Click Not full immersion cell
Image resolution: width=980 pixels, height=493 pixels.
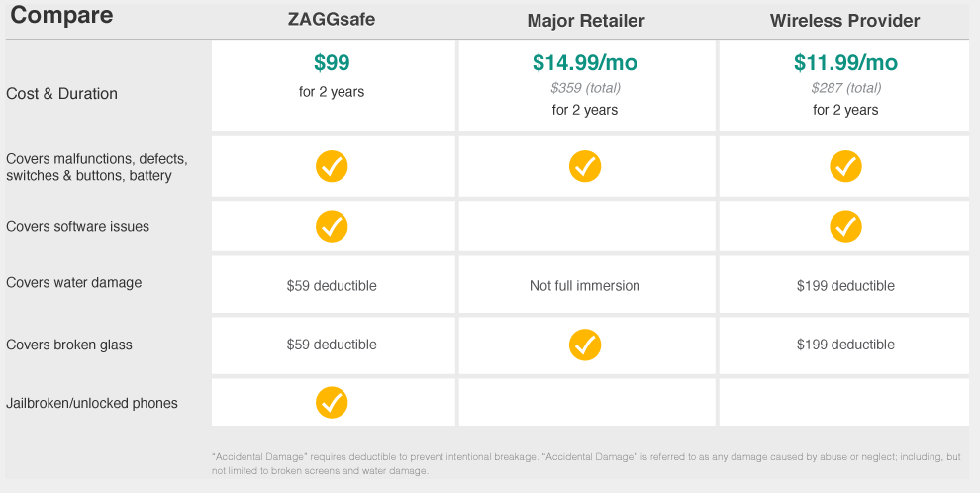[x=585, y=285]
